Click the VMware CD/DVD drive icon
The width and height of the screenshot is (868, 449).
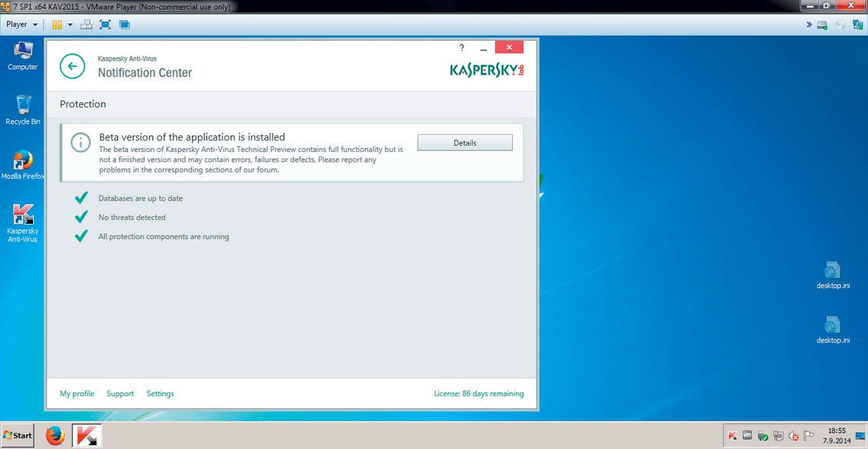coord(840,25)
